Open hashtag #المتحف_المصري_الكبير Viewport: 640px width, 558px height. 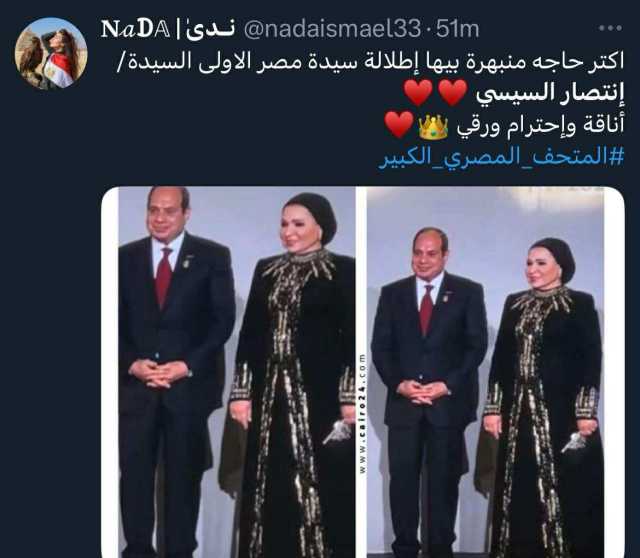click(x=502, y=158)
